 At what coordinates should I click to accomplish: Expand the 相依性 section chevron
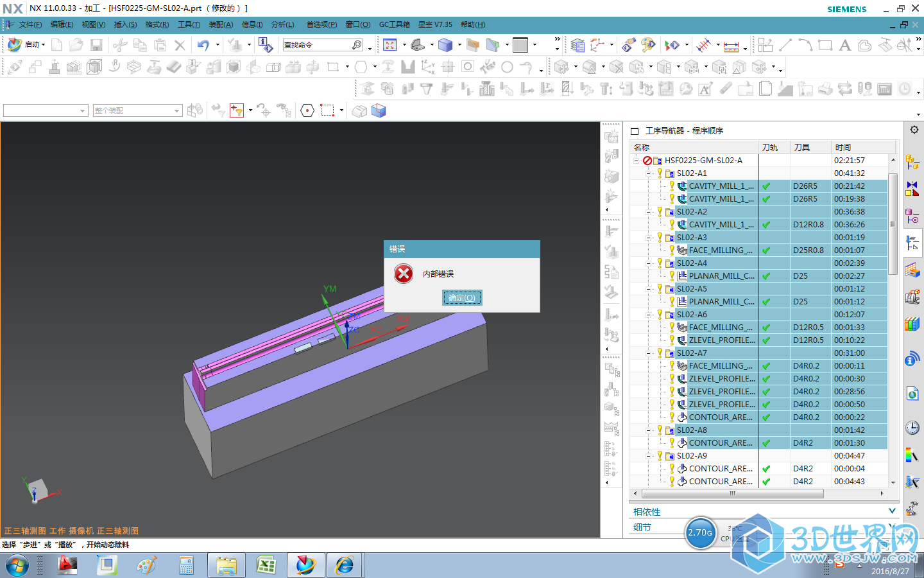coord(892,511)
